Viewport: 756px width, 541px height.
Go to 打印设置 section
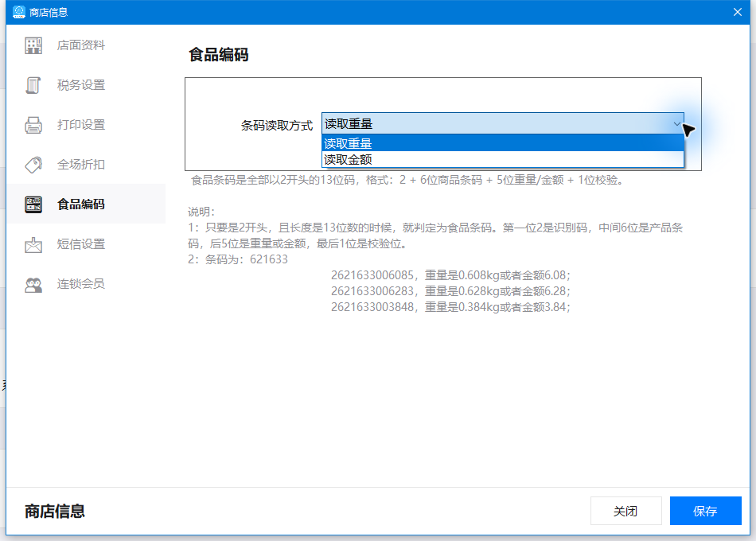coord(86,125)
